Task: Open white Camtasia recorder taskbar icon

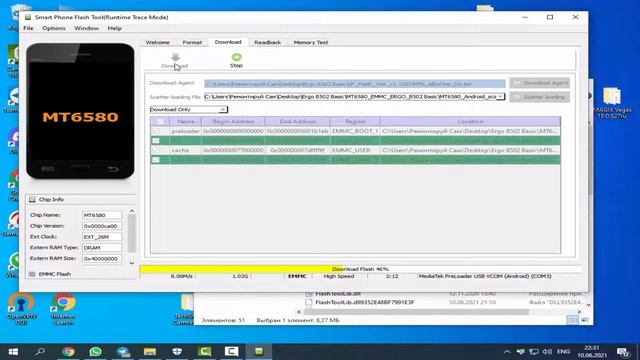Action: coord(231,351)
